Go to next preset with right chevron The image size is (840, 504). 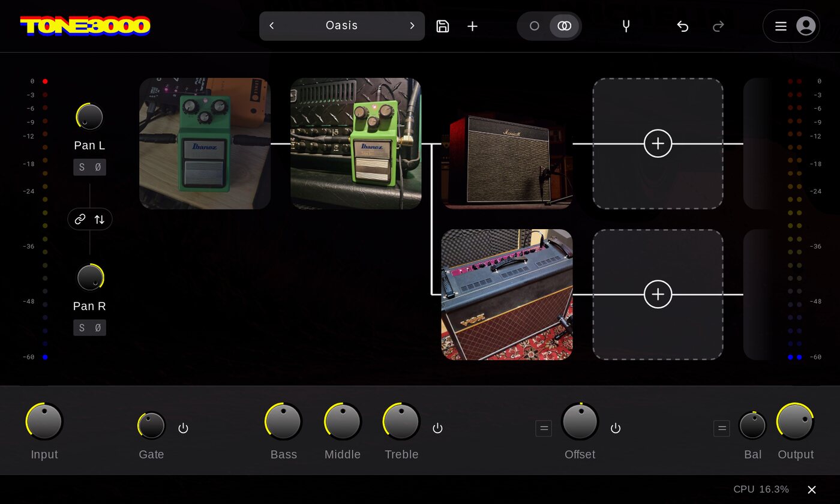412,26
